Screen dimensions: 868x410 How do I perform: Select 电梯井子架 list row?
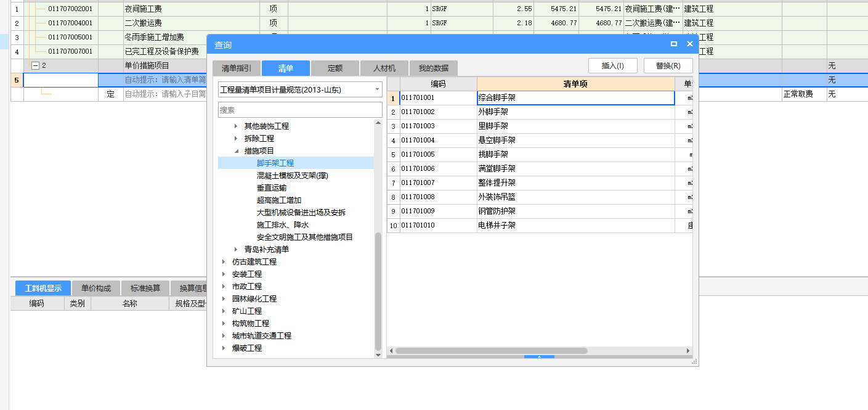540,226
